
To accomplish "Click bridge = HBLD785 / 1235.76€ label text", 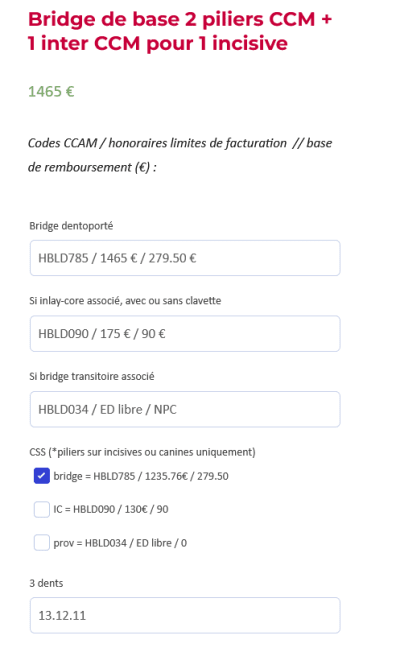I will tap(141, 476).
